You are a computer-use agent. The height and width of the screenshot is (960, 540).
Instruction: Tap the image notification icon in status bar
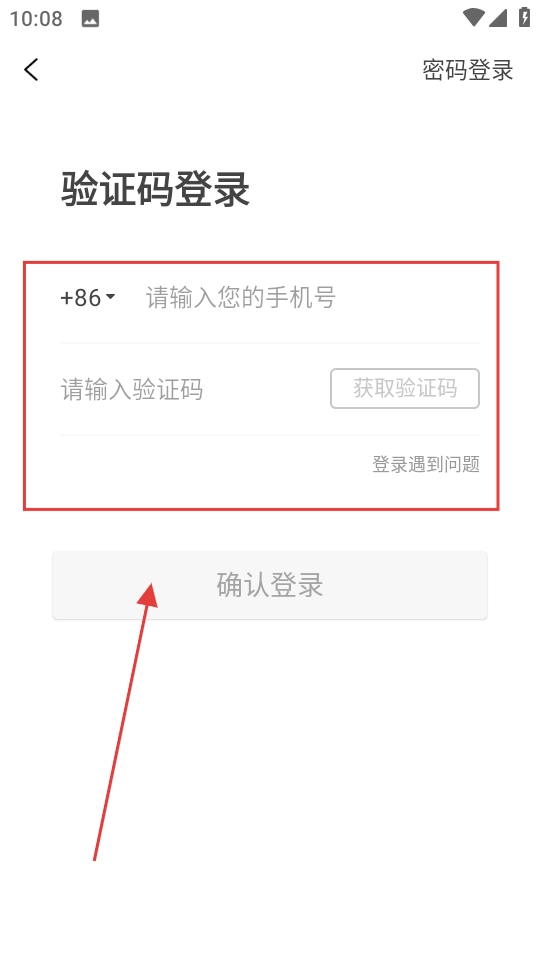(90, 18)
